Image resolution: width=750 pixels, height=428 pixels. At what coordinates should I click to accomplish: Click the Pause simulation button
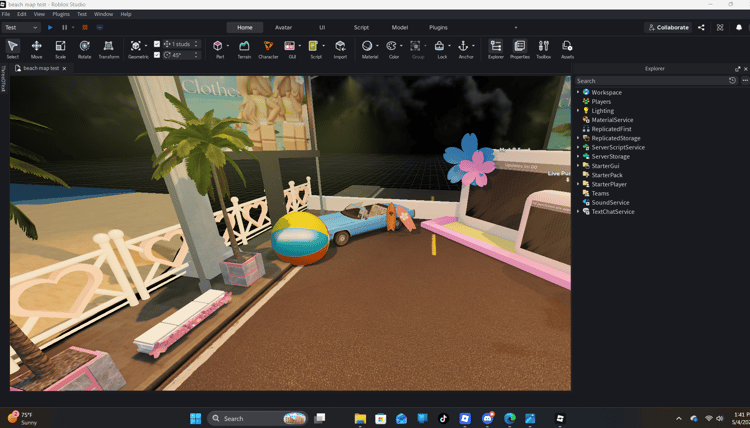(65, 28)
